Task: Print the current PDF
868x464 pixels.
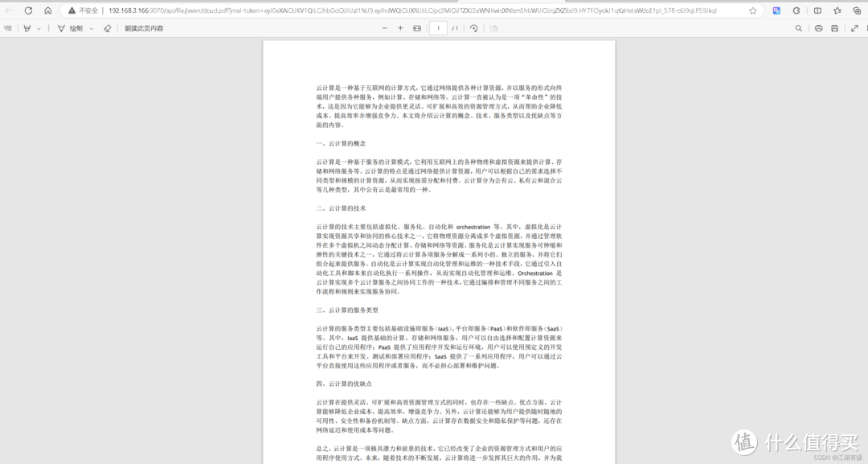Action: [x=820, y=27]
